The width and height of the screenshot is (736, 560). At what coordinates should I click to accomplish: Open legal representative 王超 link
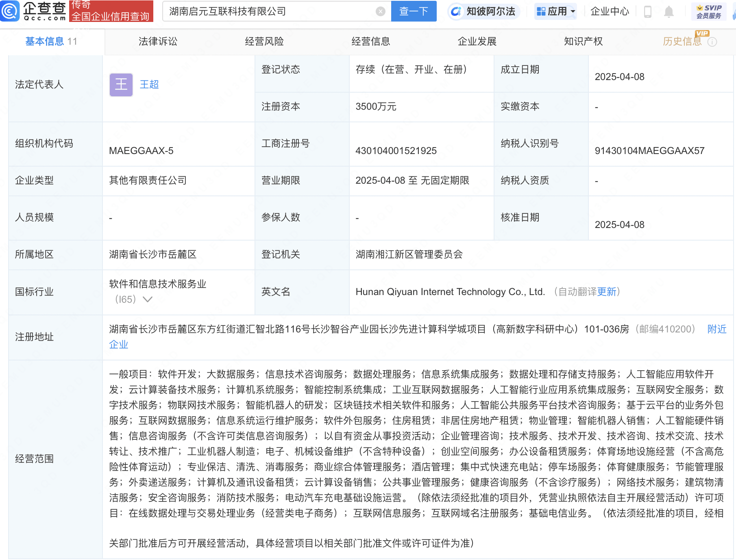coord(149,85)
